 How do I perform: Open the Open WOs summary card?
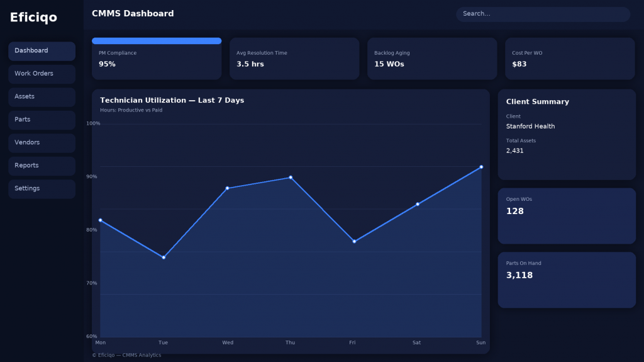567,216
